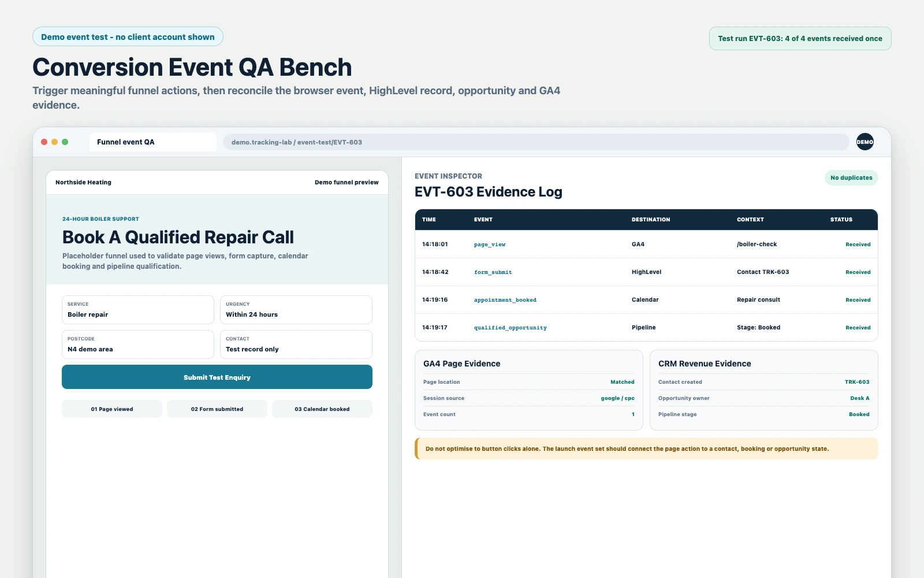Click the Book A Qualified Repair Call heading
Screen dimensions: 924x578
(x=178, y=237)
